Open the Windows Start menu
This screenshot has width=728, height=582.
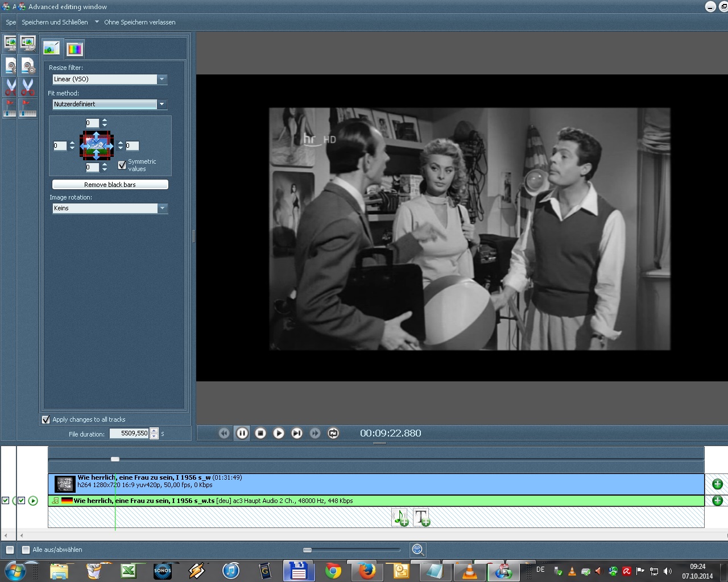tap(15, 571)
